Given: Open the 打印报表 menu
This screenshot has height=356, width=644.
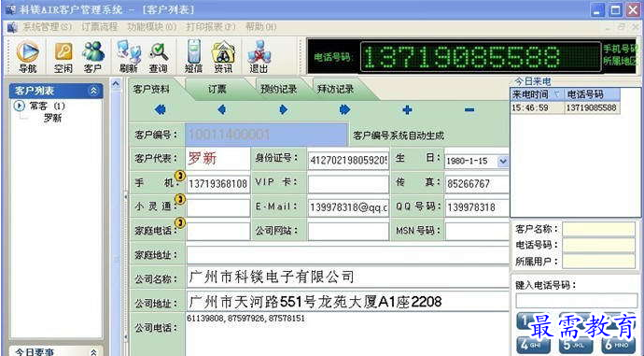Looking at the screenshot, I should [211, 27].
